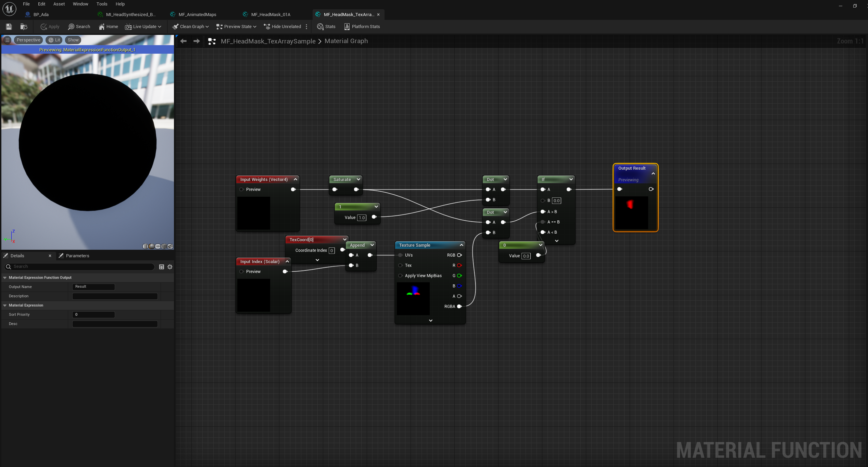Open Platform Stats
868x467 pixels.
click(362, 27)
